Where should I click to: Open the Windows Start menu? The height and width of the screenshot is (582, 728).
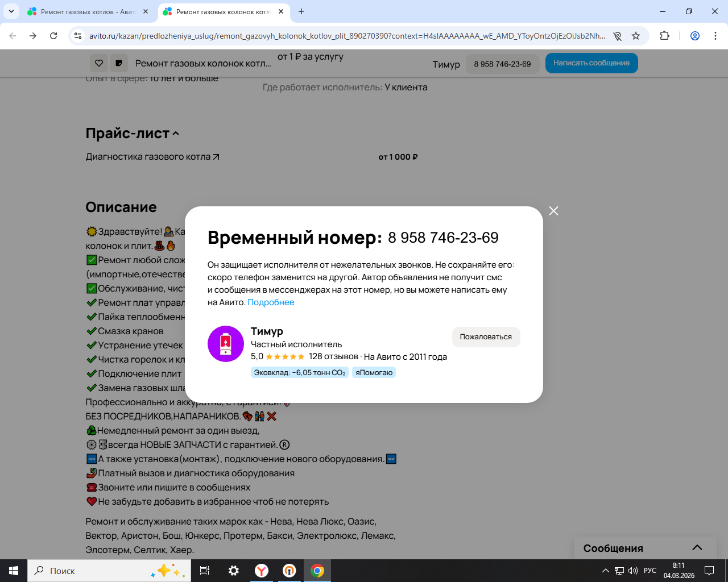pyautogui.click(x=14, y=571)
